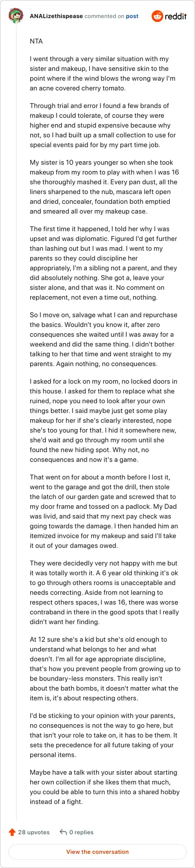The height and width of the screenshot is (868, 195).
Task: Click the "0 replies" label
Action: click(81, 832)
